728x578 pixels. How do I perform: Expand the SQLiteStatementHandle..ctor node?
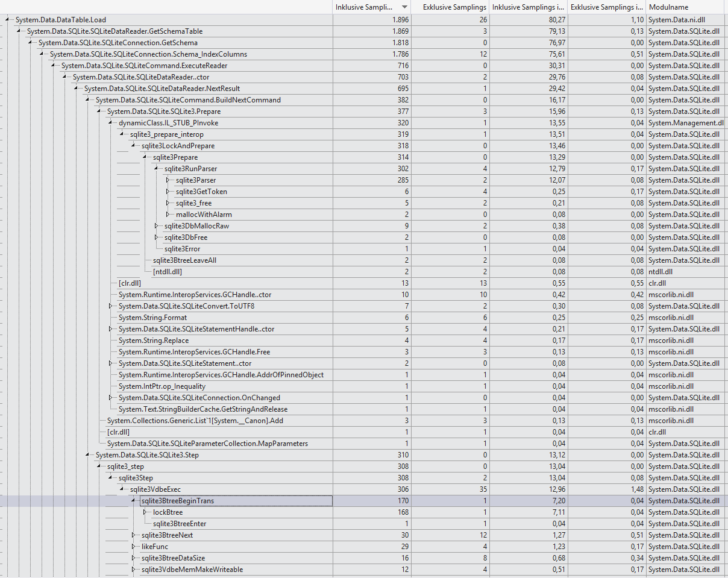pos(111,329)
